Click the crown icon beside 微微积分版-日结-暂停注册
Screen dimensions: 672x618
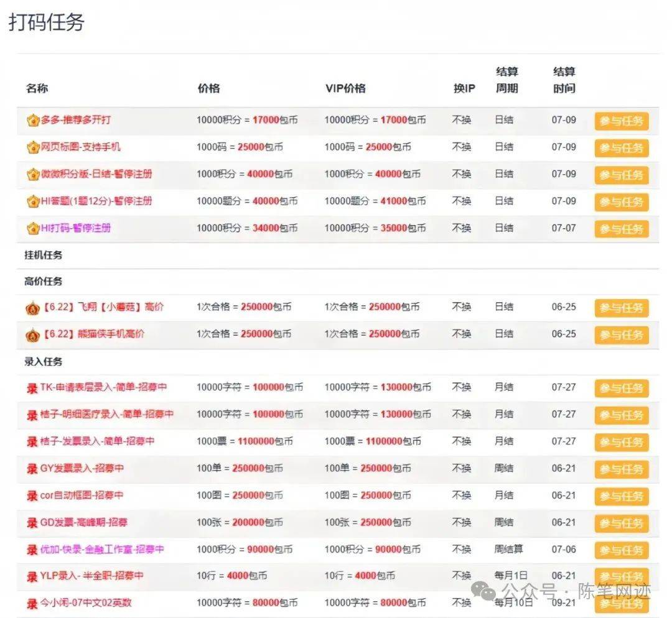pos(33,175)
